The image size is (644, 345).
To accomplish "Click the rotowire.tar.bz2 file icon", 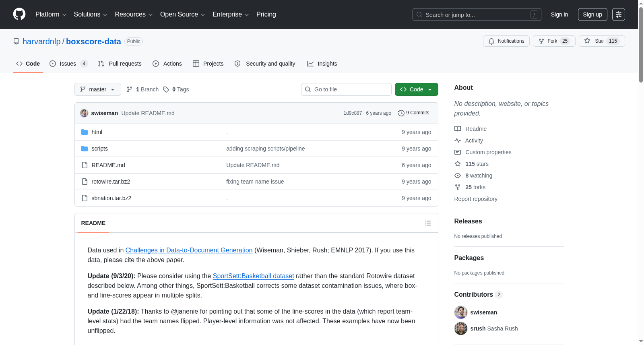I will (x=85, y=182).
